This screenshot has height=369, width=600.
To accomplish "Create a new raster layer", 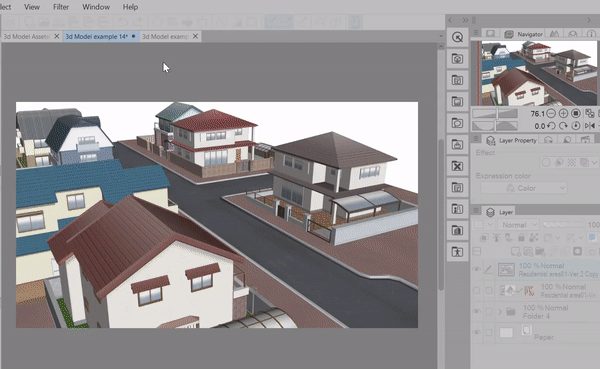I will click(x=515, y=251).
